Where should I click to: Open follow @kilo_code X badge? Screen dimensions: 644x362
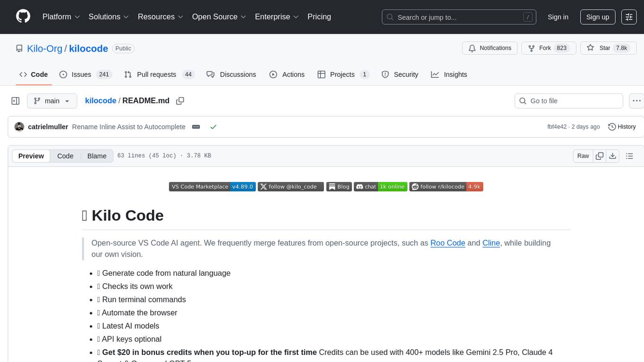tap(291, 187)
